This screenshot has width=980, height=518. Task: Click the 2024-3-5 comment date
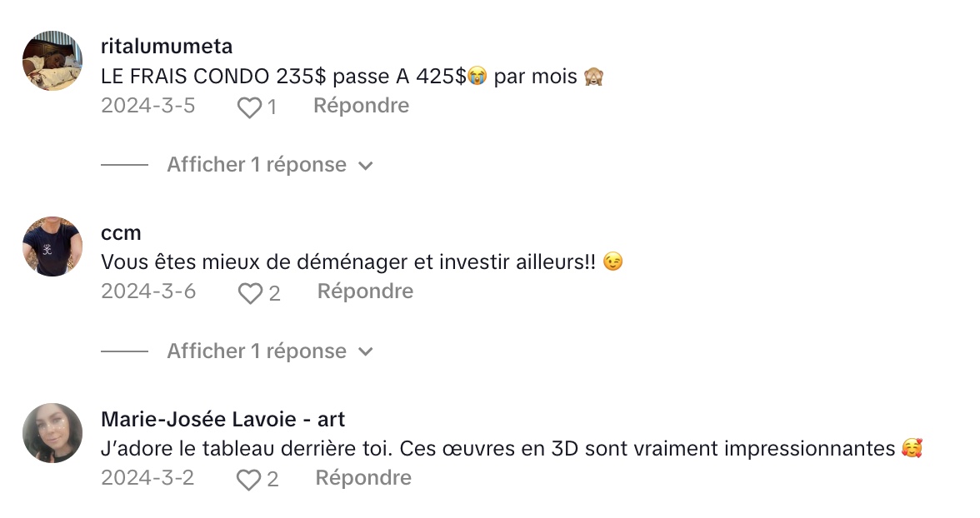coord(148,106)
